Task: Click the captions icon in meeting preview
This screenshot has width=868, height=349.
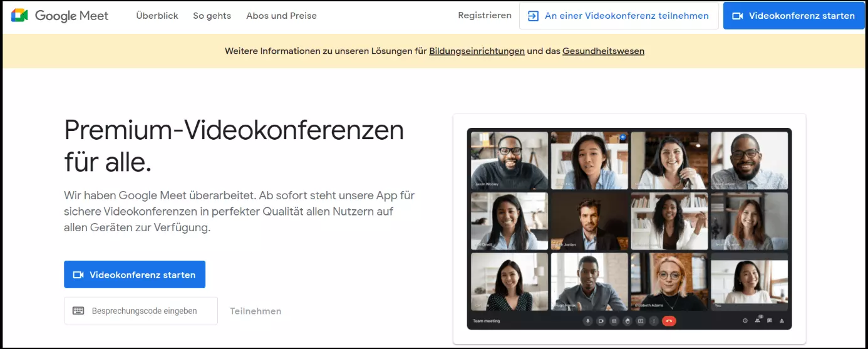Action: point(614,321)
